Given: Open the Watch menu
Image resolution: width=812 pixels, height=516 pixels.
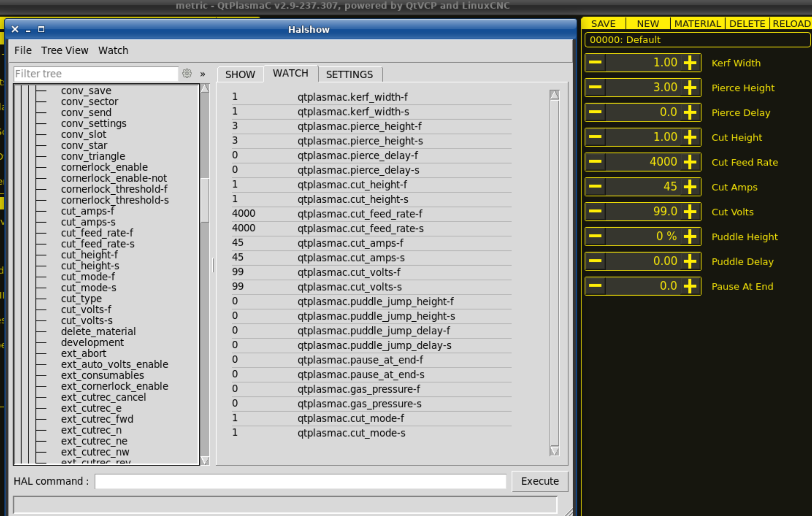Looking at the screenshot, I should [x=113, y=50].
